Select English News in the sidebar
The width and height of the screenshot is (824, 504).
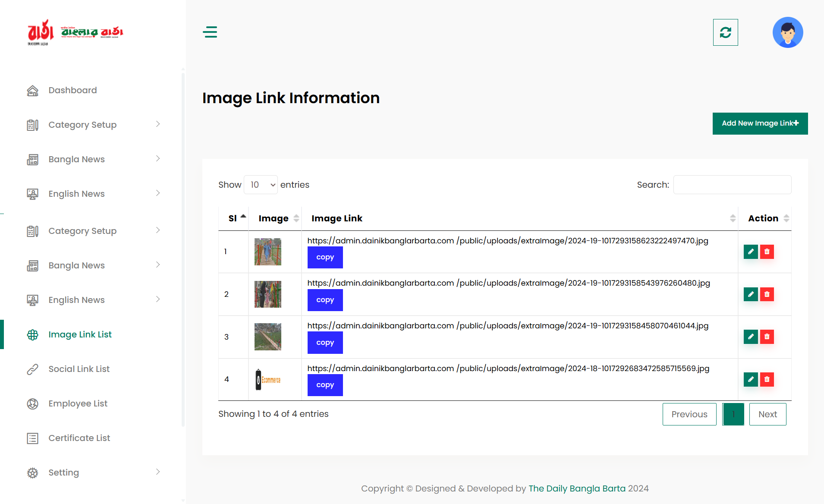pos(76,194)
